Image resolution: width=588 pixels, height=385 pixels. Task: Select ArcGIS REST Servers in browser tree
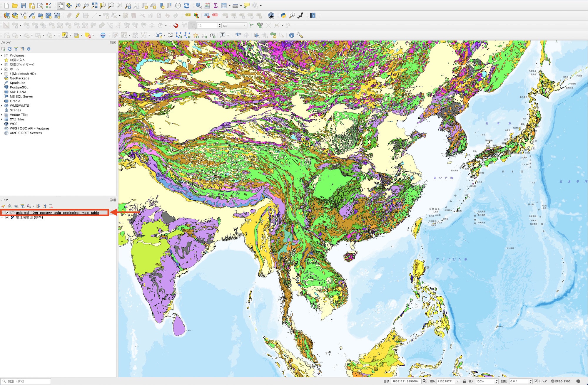click(x=26, y=133)
